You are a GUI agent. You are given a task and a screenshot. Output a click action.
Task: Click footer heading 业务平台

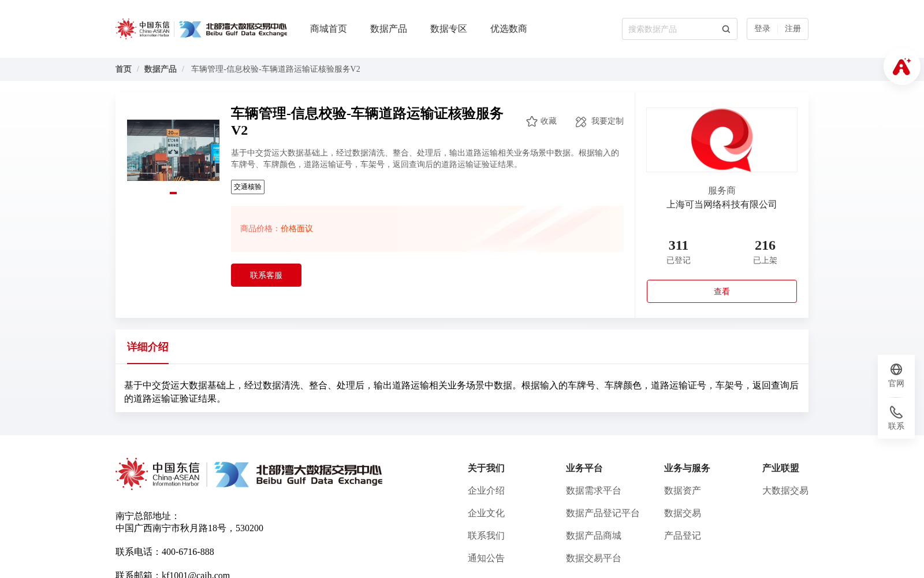(x=584, y=468)
